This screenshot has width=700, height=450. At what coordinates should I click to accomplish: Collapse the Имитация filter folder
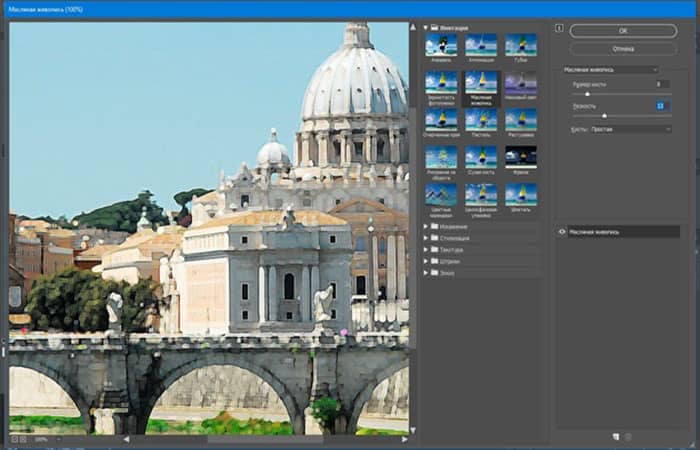click(x=425, y=28)
